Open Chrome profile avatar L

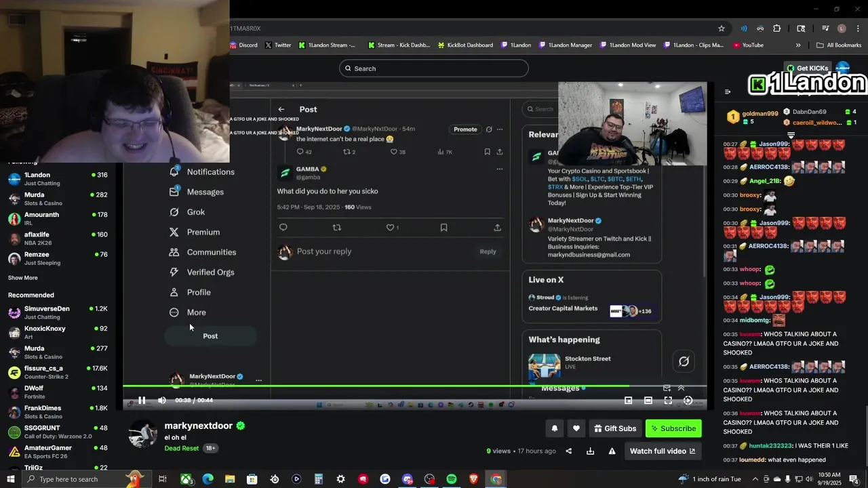click(x=842, y=28)
